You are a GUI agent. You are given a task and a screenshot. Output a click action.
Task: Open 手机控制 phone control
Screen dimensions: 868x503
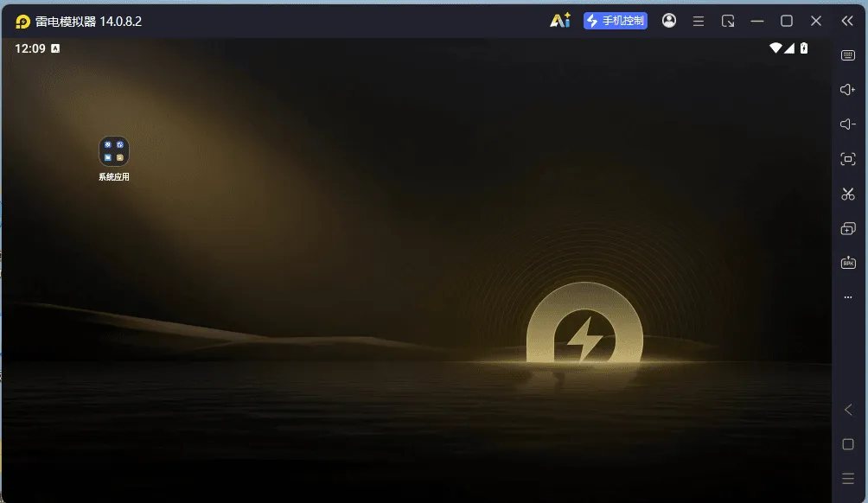[616, 21]
